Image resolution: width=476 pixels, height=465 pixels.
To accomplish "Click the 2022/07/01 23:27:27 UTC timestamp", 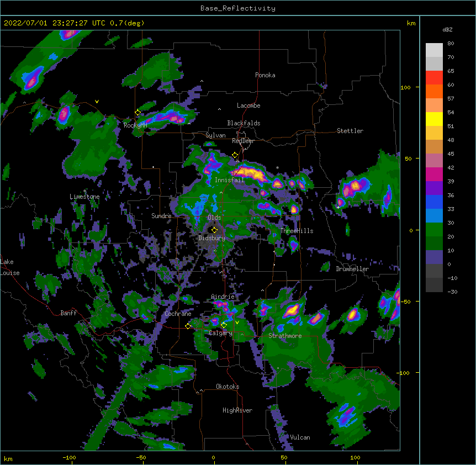I will click(x=55, y=23).
